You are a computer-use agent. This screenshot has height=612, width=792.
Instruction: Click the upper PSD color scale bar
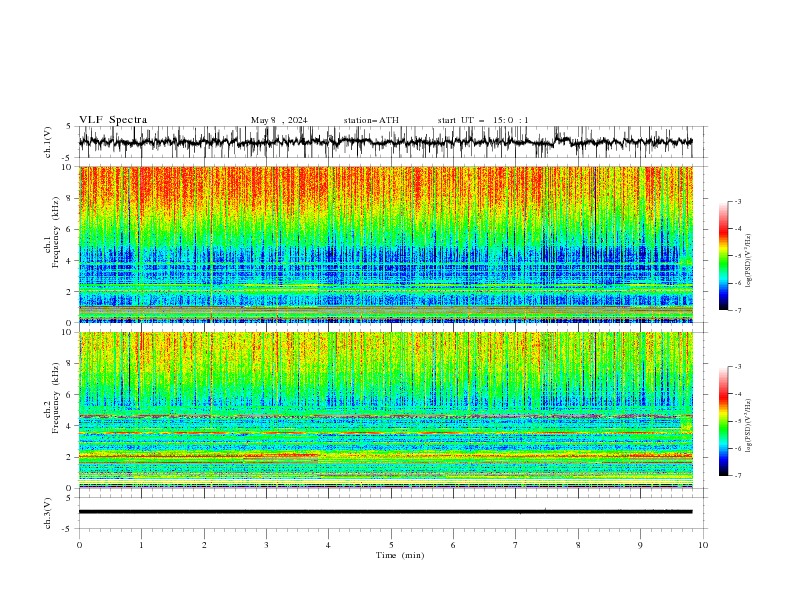(x=723, y=256)
